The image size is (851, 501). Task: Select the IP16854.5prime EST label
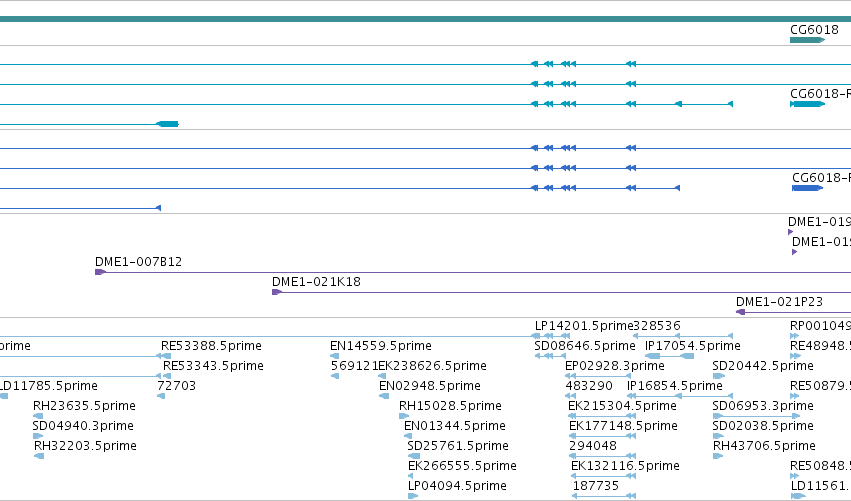click(675, 386)
